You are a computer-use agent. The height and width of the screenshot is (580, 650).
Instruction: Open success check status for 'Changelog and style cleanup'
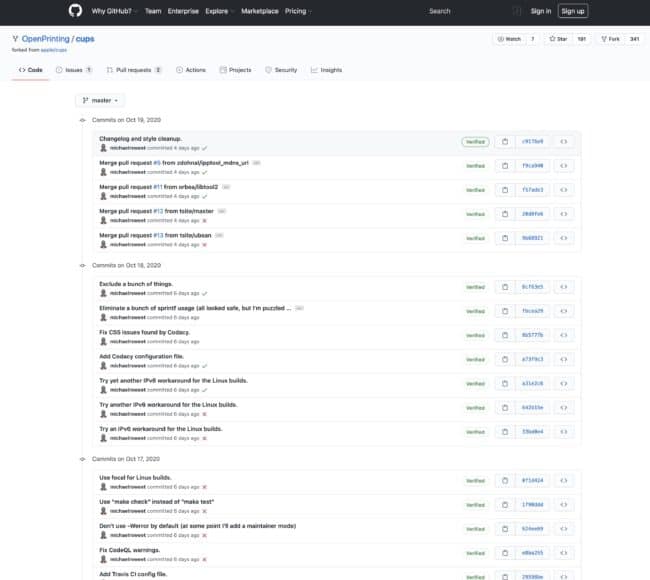204,148
